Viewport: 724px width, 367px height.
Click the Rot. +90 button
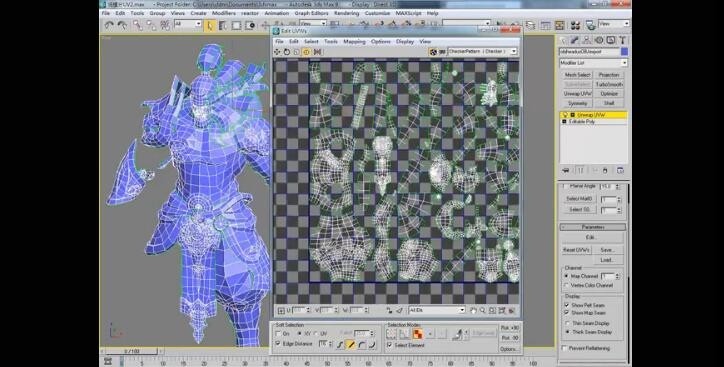point(510,328)
